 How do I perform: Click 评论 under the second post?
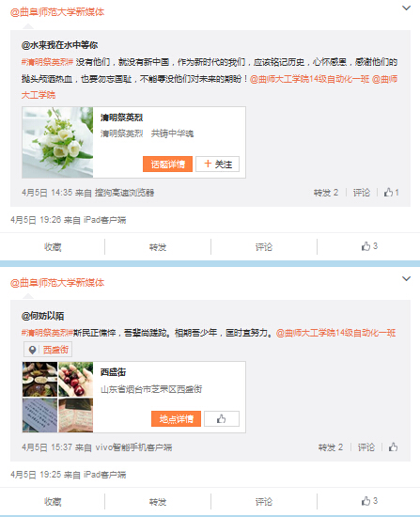[264, 502]
